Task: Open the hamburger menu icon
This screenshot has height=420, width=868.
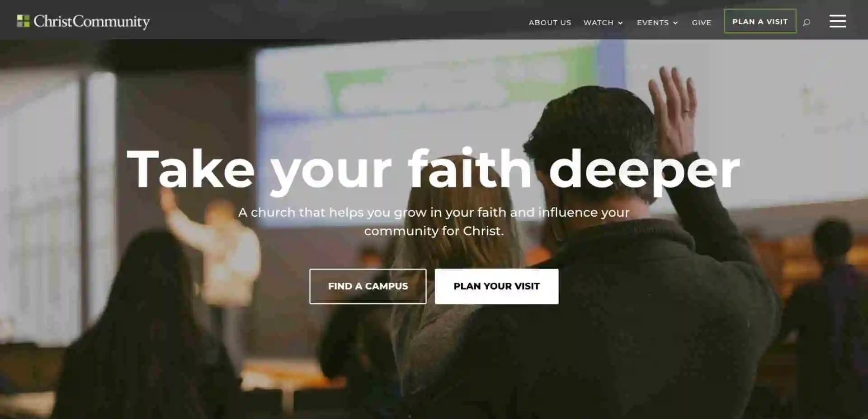Action: click(x=838, y=21)
